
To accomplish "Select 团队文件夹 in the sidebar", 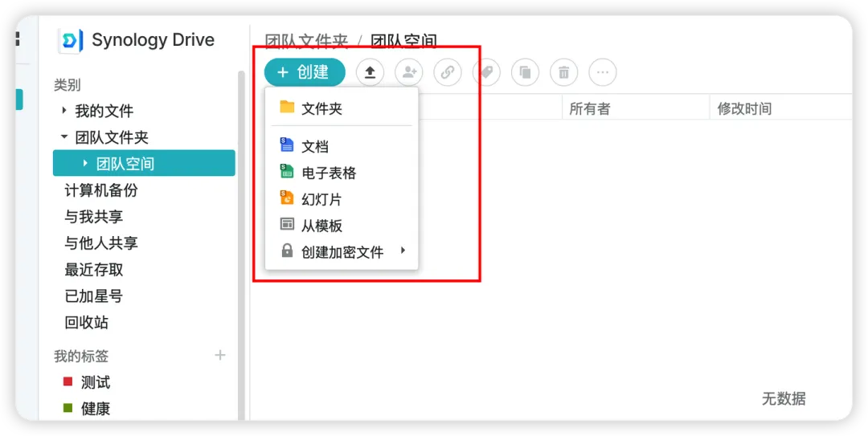I will (x=112, y=137).
